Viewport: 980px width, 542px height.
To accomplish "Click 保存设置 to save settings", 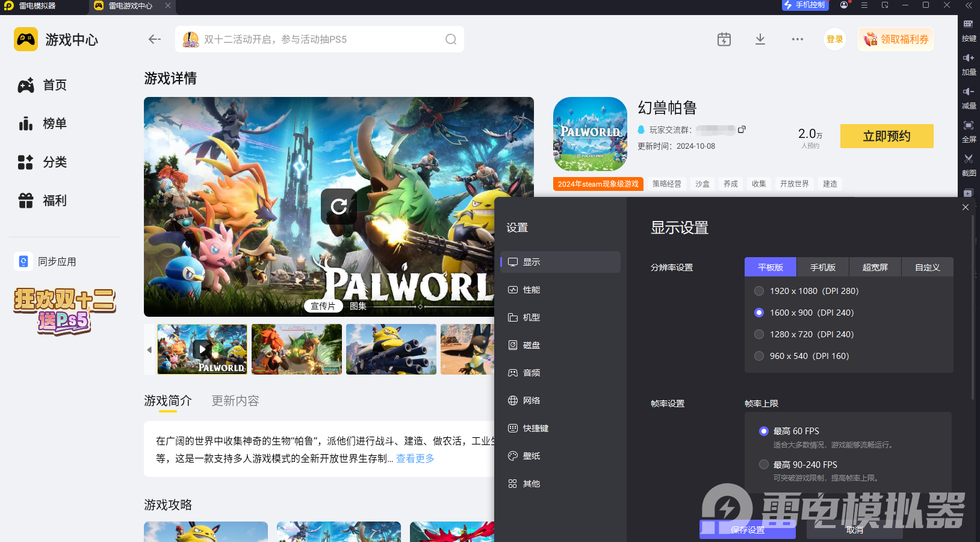I will 748,530.
